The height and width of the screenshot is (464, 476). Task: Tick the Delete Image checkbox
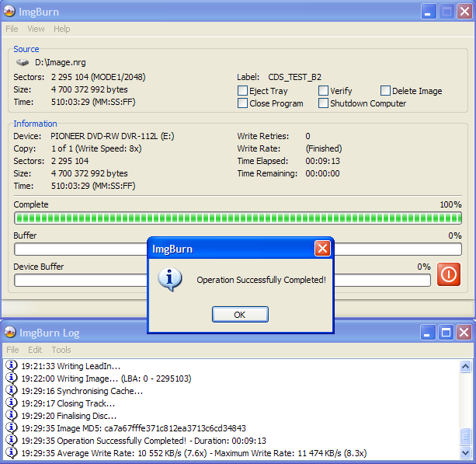pos(385,91)
